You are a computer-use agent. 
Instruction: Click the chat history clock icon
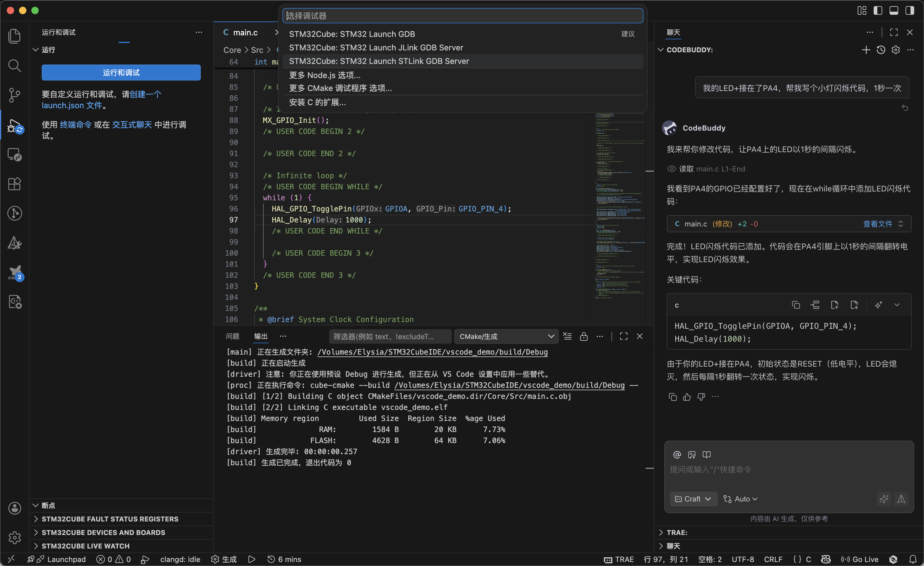click(x=881, y=50)
